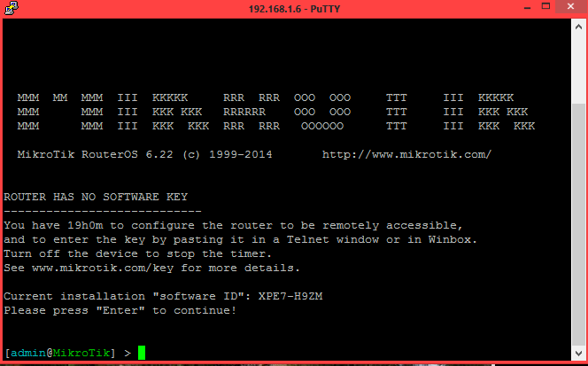Click the scrollbar up arrow

578,27
